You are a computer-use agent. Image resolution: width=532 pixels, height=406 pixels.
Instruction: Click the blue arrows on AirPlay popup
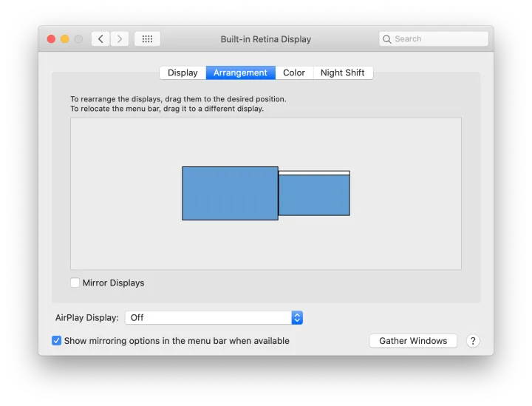click(x=297, y=317)
